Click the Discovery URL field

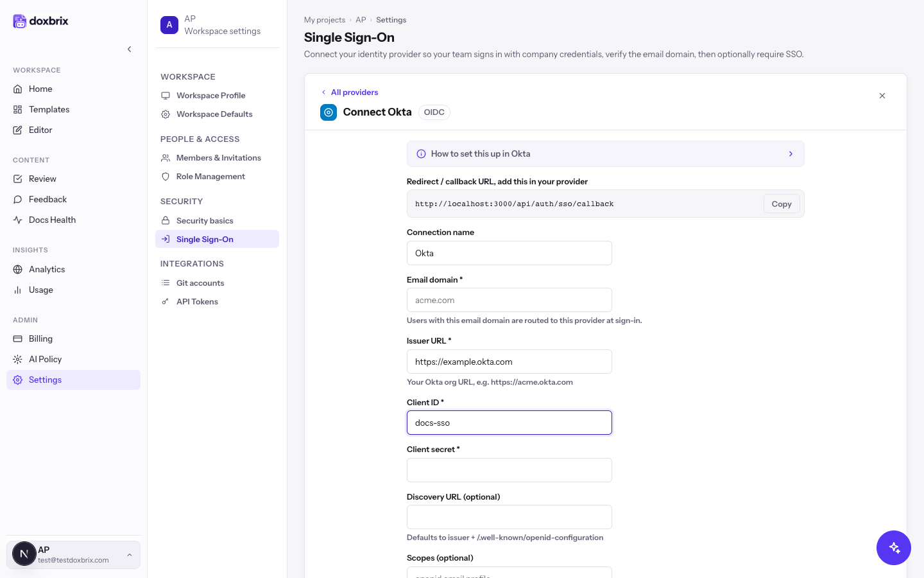tap(509, 517)
